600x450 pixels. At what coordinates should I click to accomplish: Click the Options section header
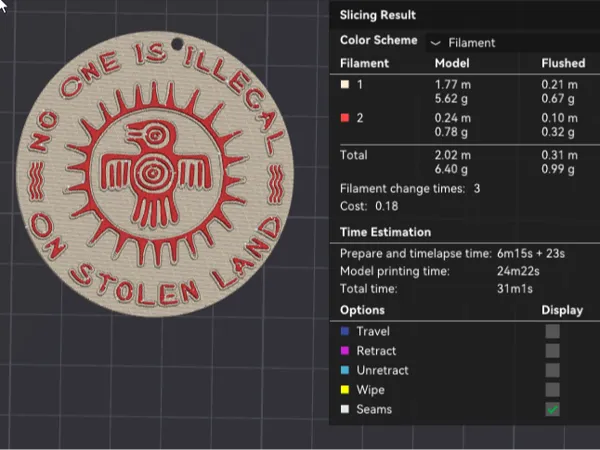pos(362,310)
